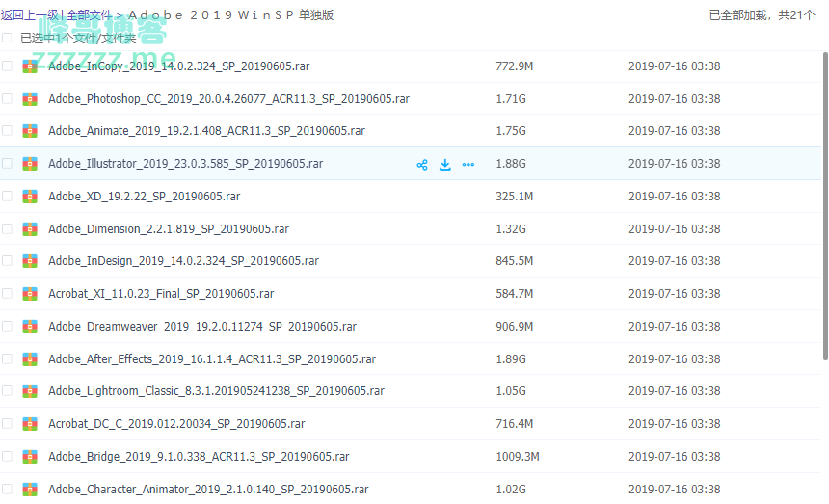Click the Adobe 2019 Win SP breadcrumb folder name
Screen dimensions: 829x504
(x=231, y=15)
